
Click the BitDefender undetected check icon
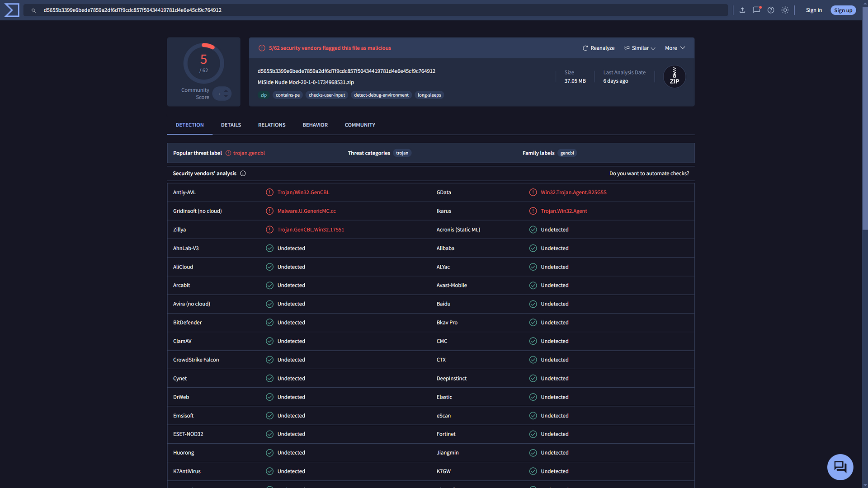pos(269,323)
